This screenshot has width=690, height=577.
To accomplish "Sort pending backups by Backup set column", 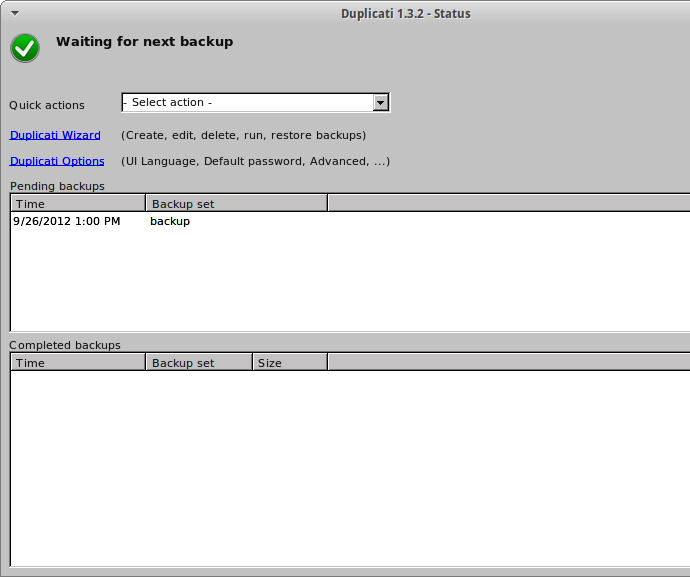I will 237,204.
